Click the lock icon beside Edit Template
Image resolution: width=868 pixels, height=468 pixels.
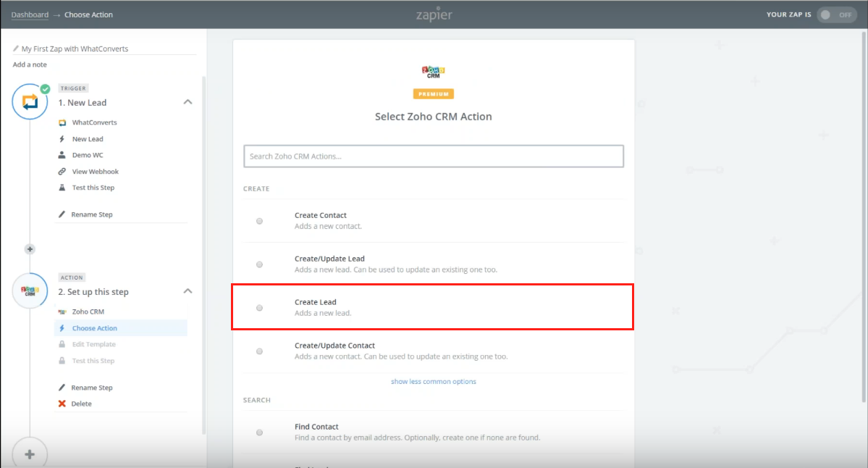tap(62, 345)
